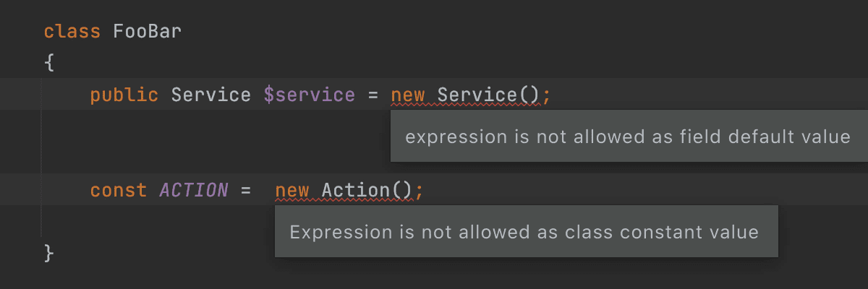Click the empty line below the Service declaration
868x289 pixels.
(x=217, y=142)
